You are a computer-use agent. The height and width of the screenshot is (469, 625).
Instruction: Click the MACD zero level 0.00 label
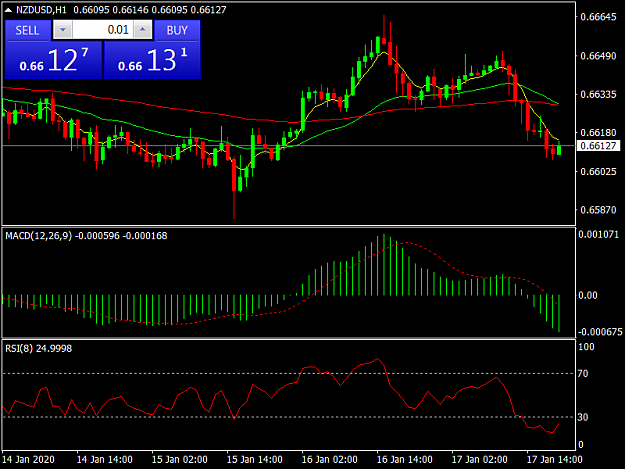click(588, 295)
